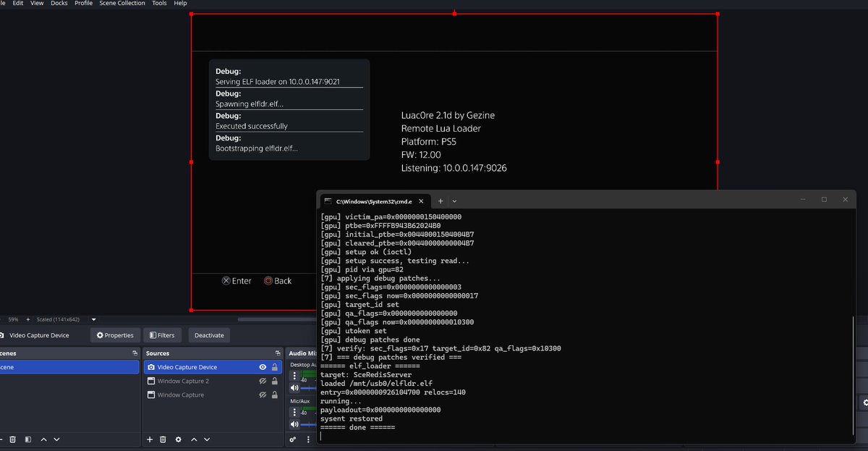Open the Docks menu

coord(59,3)
